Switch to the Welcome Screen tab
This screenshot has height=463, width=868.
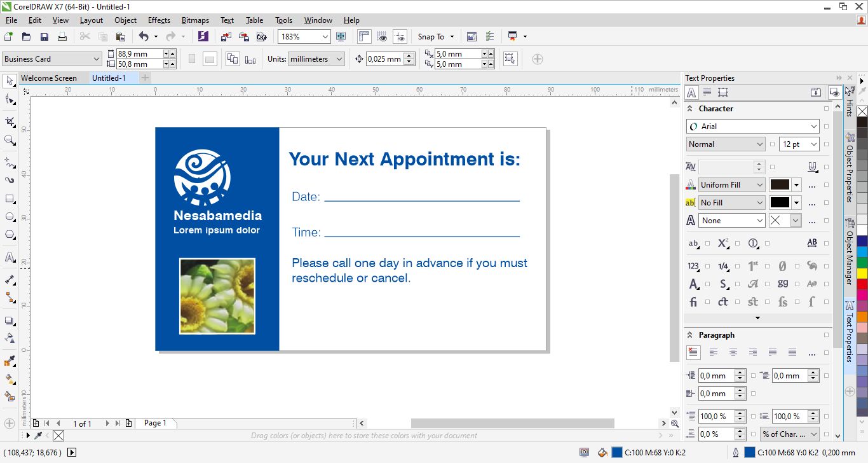[49, 78]
